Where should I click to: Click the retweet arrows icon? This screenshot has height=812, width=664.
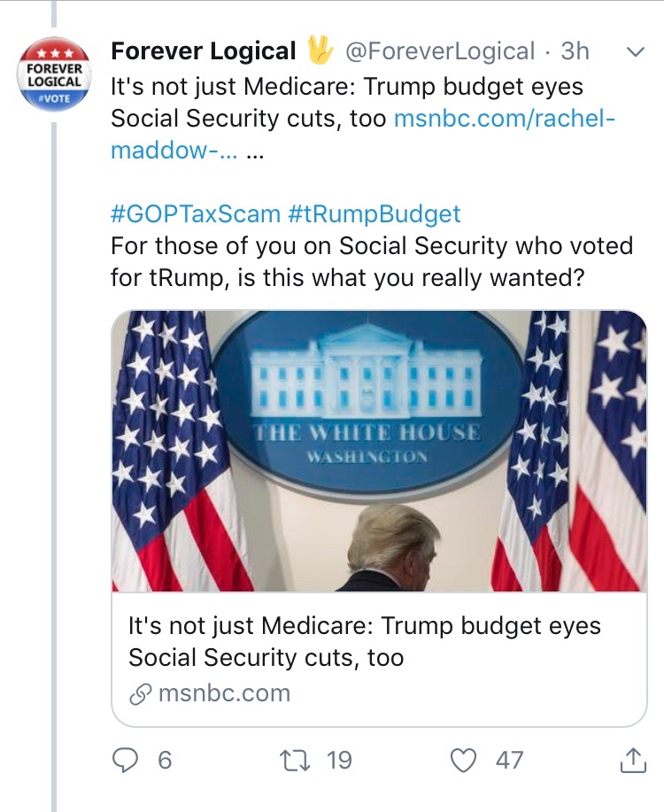292,760
